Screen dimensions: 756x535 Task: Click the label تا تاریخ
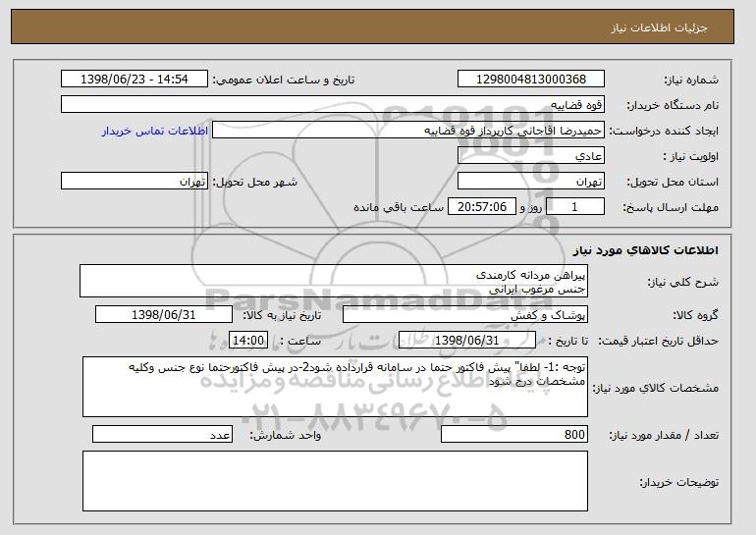pos(567,341)
